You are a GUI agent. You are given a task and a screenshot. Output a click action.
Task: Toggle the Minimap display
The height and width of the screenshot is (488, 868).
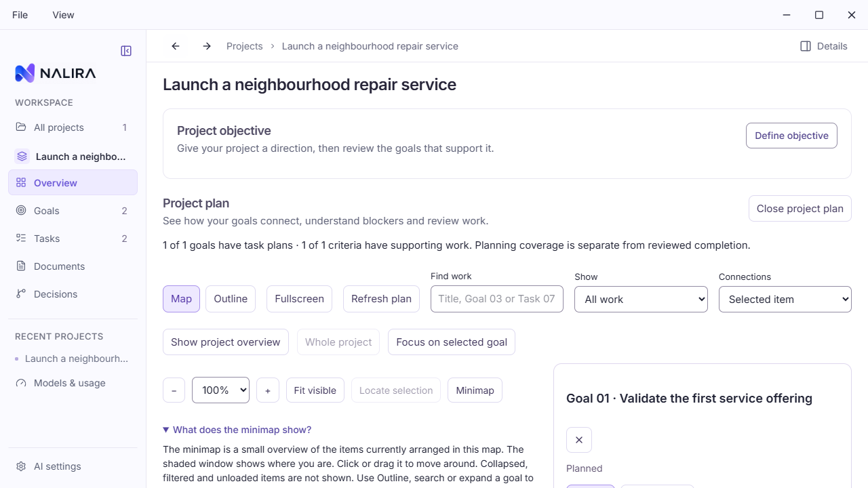coord(475,390)
